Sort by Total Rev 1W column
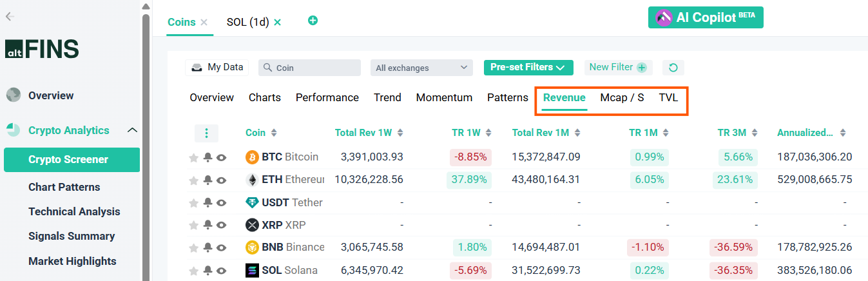Screen dimensions: 868x281 [x=369, y=133]
